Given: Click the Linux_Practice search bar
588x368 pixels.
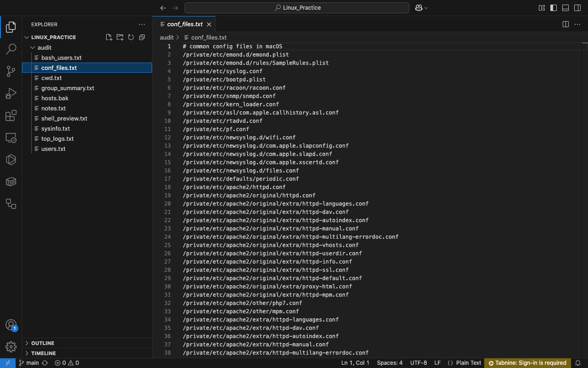Looking at the screenshot, I should [297, 8].
